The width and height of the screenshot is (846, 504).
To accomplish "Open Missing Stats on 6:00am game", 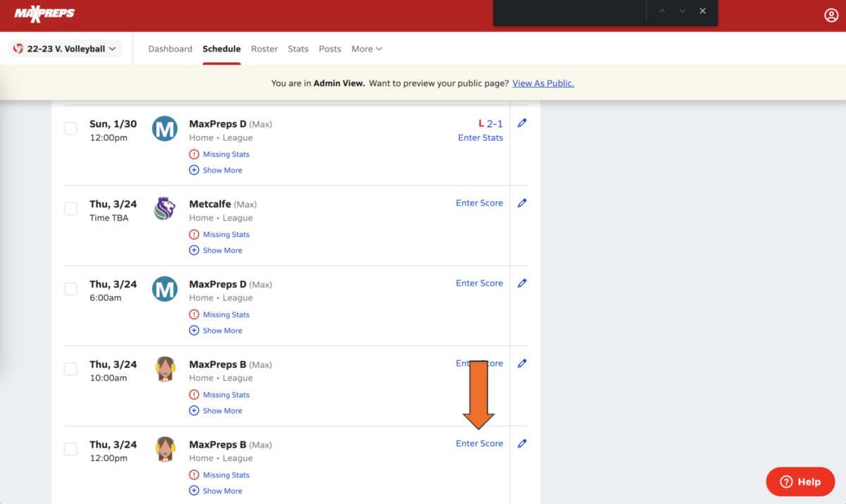I will point(219,315).
